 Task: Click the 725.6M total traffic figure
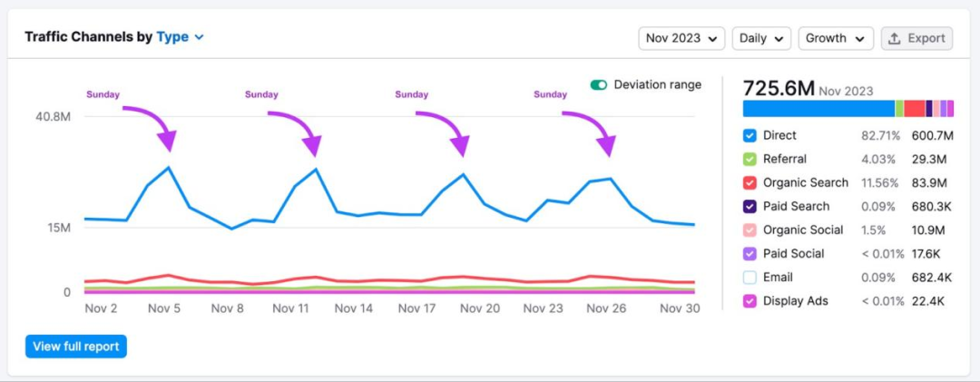(778, 89)
